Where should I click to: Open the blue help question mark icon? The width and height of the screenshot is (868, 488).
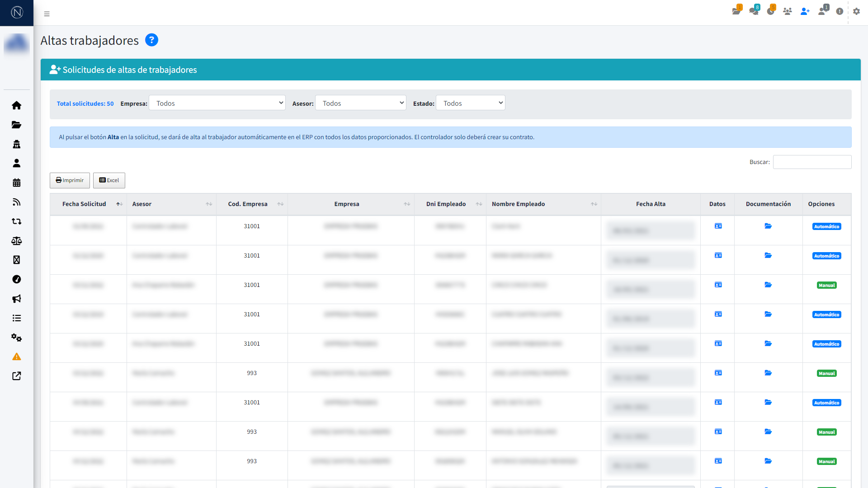pos(151,40)
